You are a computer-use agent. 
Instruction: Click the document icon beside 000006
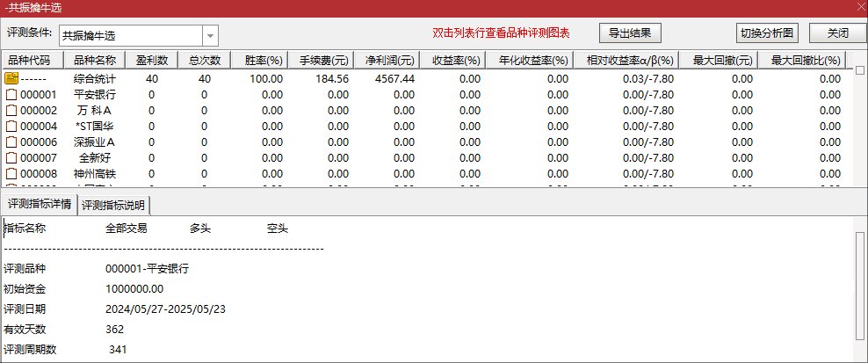[x=11, y=142]
